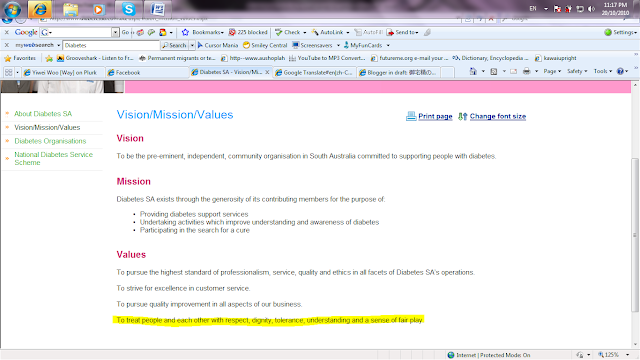Image resolution: width=640 pixels, height=360 pixels.
Task: Launch Windows Media Player from taskbar
Action: (98, 9)
